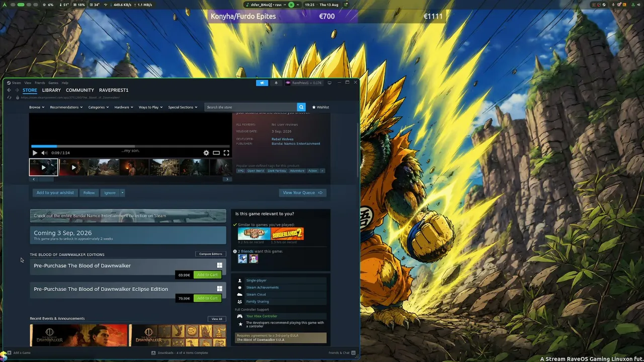
Task: Open the Friends menu
Action: [40, 83]
